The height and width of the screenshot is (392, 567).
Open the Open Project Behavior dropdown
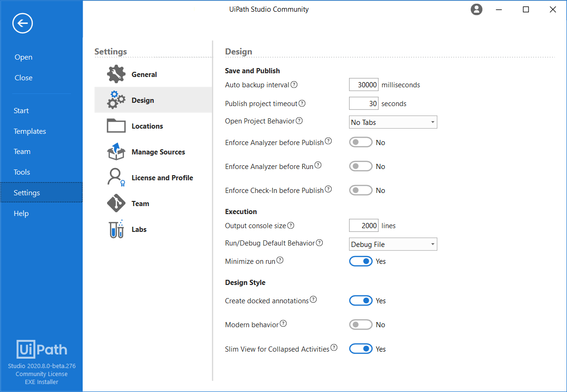point(393,122)
